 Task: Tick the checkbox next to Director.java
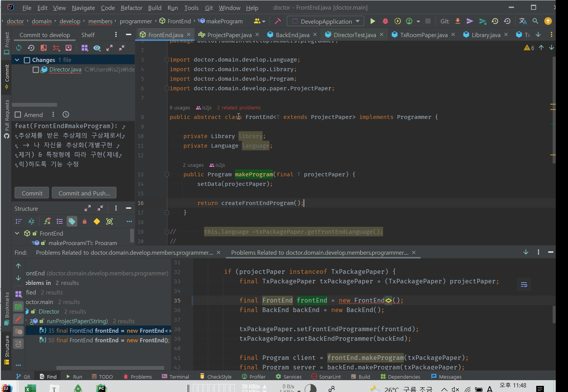[x=36, y=70]
